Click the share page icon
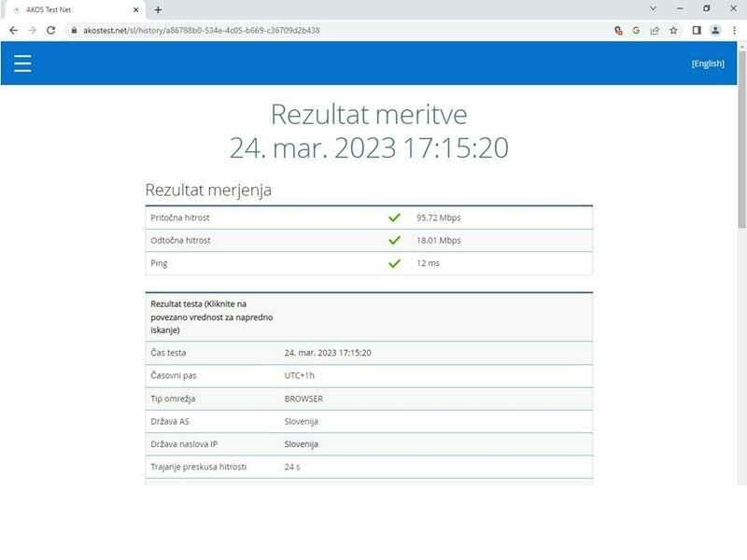 coord(655,30)
